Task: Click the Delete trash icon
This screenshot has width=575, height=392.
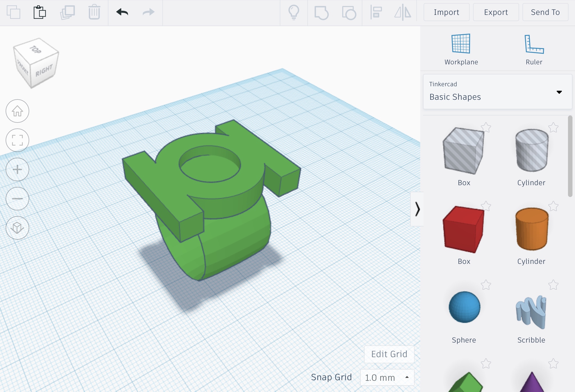Action: coord(94,12)
